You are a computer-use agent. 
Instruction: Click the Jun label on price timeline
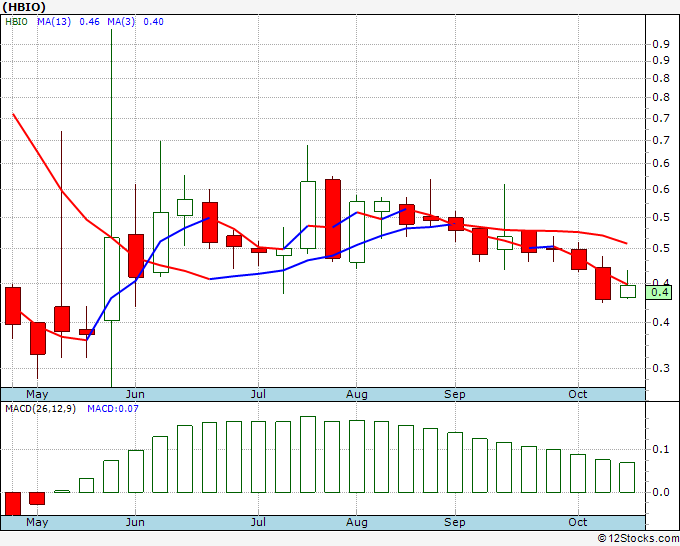[x=135, y=394]
